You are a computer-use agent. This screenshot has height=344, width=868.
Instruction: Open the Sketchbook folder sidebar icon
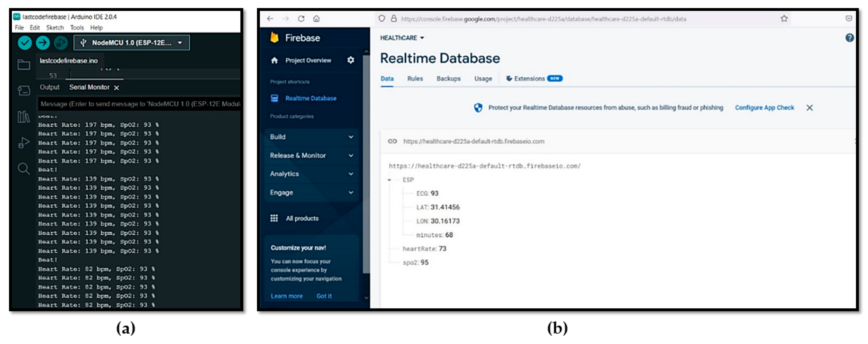pyautogui.click(x=24, y=65)
